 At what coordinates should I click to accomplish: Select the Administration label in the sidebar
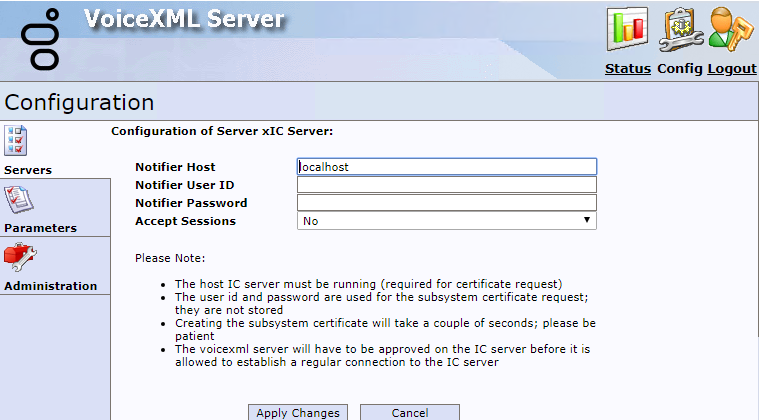pyautogui.click(x=50, y=286)
